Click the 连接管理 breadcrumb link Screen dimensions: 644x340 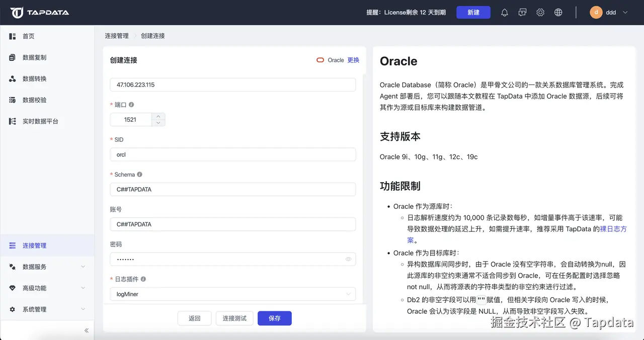[x=117, y=36]
